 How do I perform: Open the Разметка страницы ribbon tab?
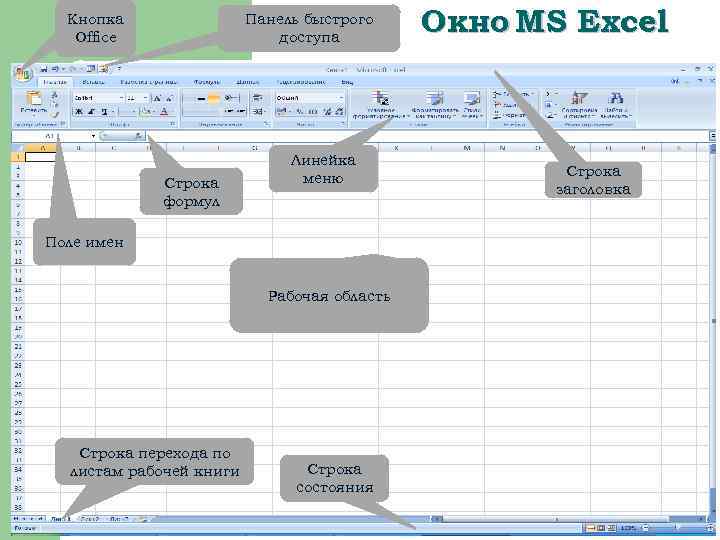[x=148, y=82]
